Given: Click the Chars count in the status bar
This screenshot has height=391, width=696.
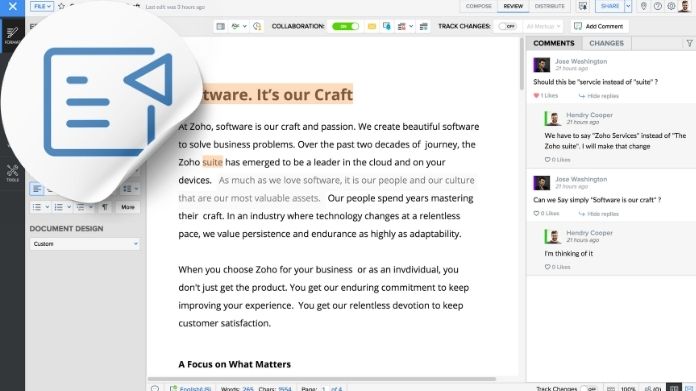Looking at the screenshot, I should [275, 389].
